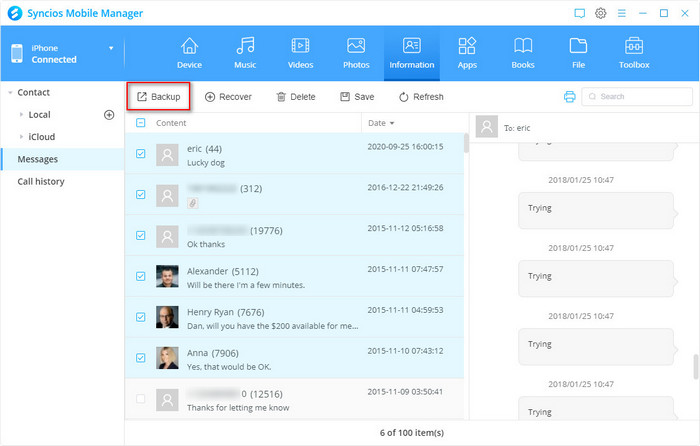Viewport: 700px width, 446px height.
Task: Select 'Thanks for letting me know' message
Action: [238, 408]
